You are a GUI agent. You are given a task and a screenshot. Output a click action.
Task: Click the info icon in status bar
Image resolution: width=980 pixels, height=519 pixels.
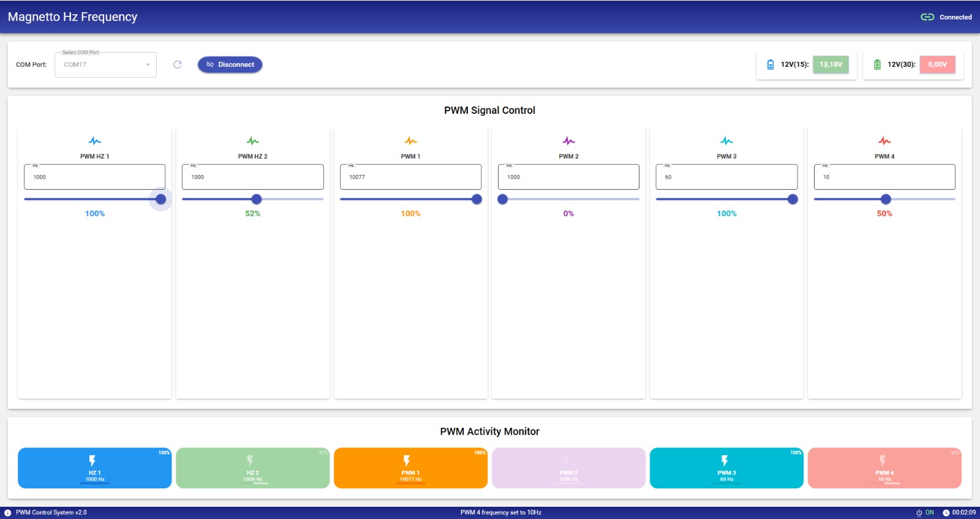pos(8,513)
